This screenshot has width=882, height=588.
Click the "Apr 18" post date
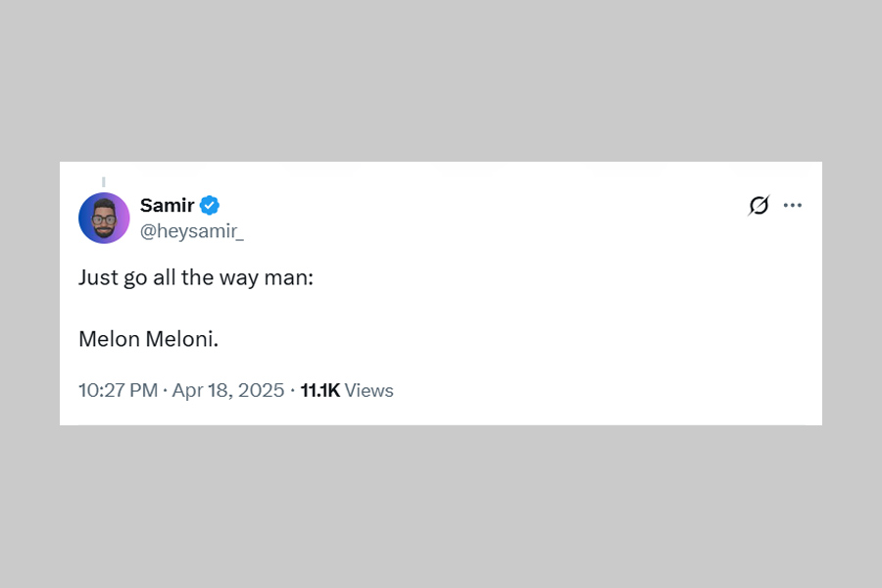point(201,390)
